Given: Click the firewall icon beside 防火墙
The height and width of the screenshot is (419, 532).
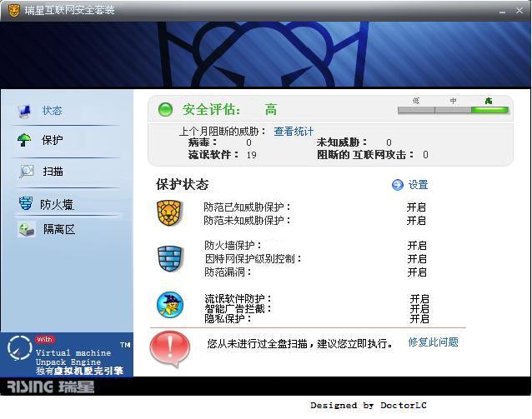Looking at the screenshot, I should (26, 203).
